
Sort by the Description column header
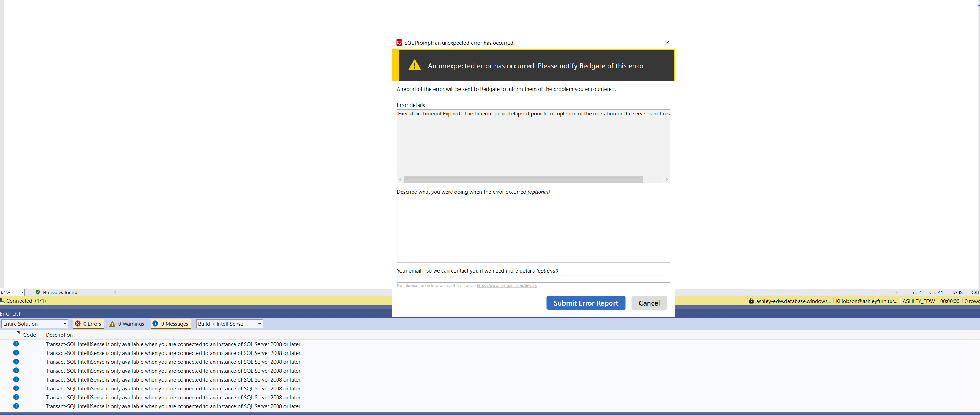click(x=59, y=335)
